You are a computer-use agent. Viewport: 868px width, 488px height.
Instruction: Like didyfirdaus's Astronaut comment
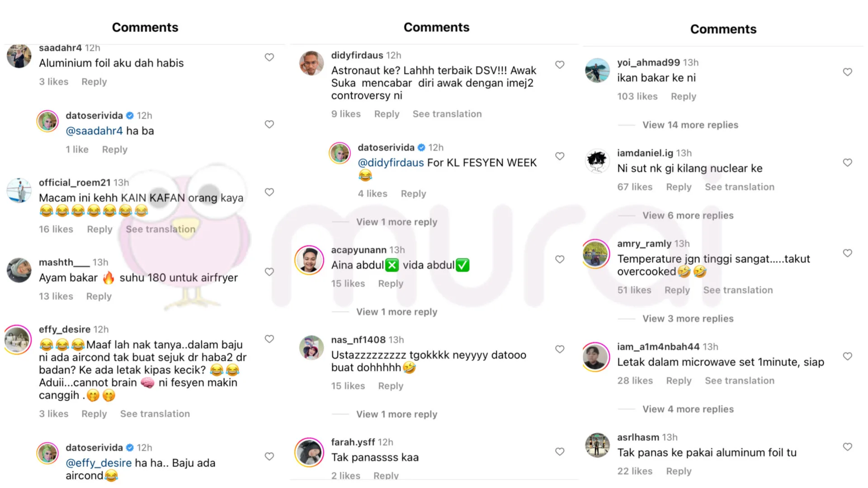pyautogui.click(x=560, y=65)
